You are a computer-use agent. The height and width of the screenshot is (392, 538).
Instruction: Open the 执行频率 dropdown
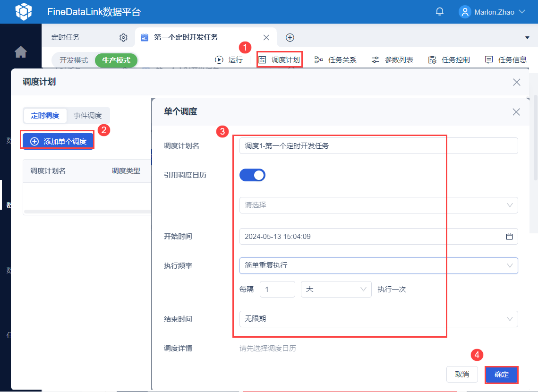point(378,265)
